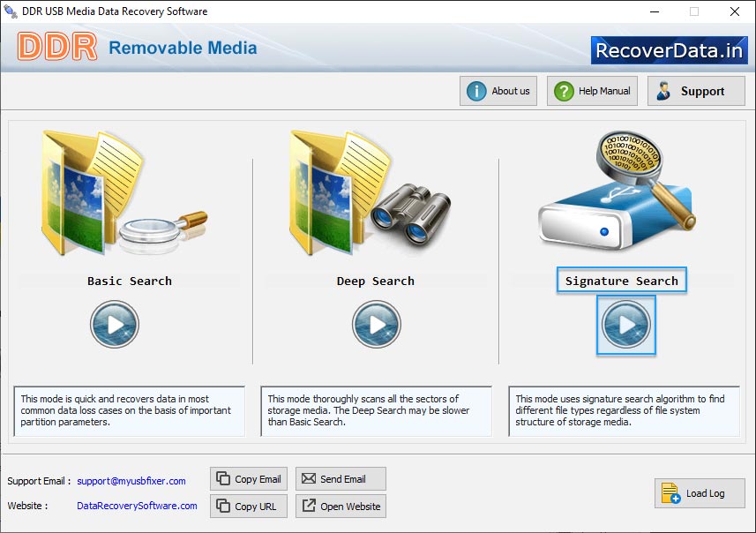Close the DDR recovery window
756x533 pixels.
(x=734, y=11)
